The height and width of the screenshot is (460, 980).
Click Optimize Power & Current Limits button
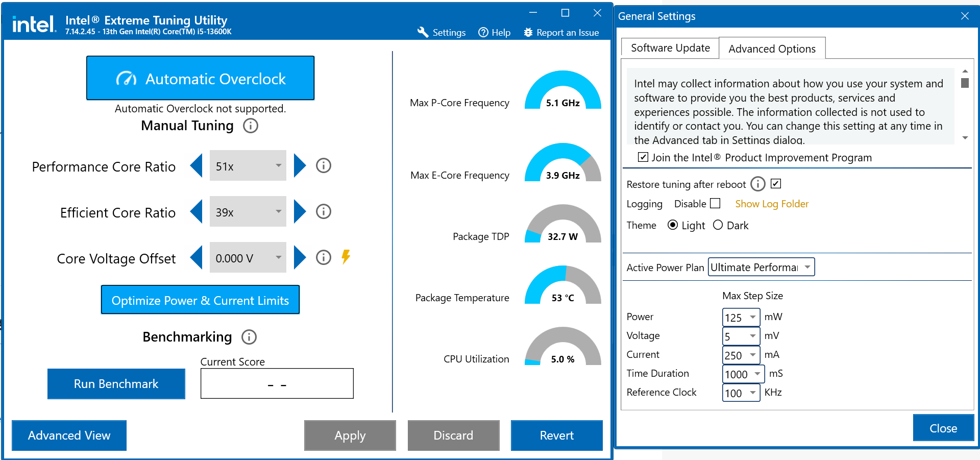click(200, 300)
